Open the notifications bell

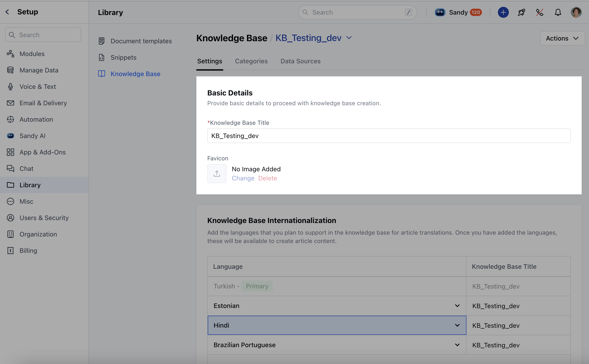[558, 12]
